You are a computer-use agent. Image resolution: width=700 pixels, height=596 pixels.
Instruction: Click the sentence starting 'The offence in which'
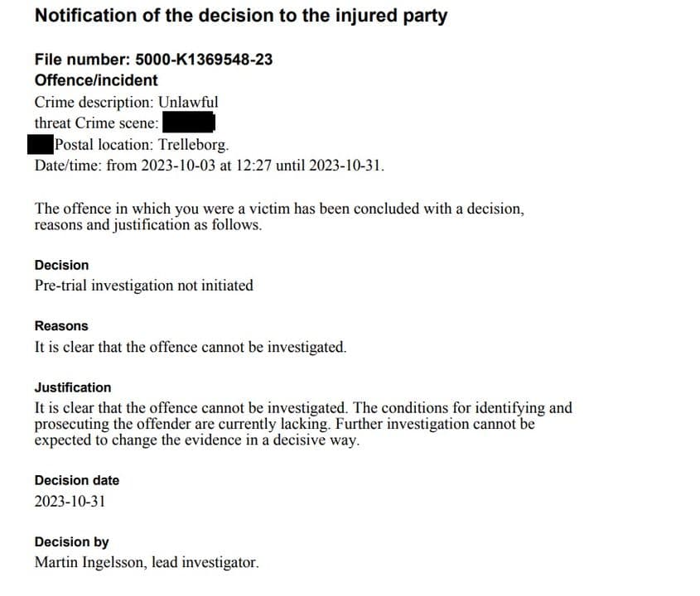click(278, 209)
